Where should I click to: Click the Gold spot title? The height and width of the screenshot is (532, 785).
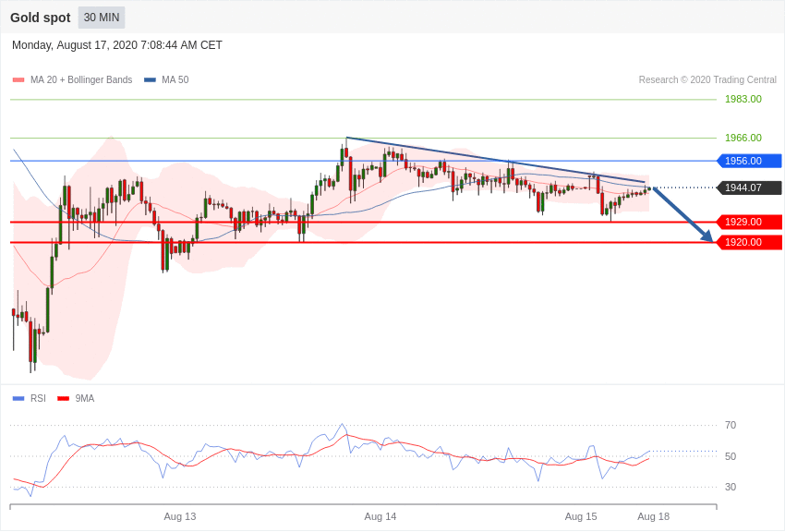(x=41, y=18)
